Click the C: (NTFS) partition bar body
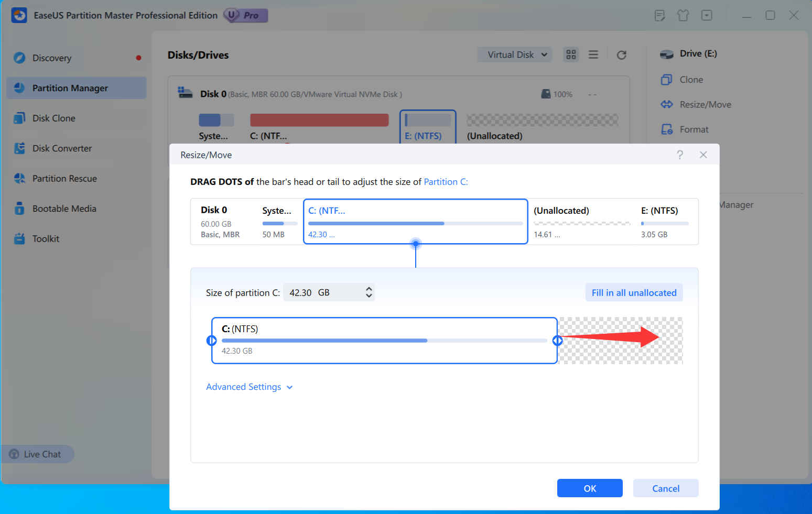The width and height of the screenshot is (812, 514). pos(384,341)
